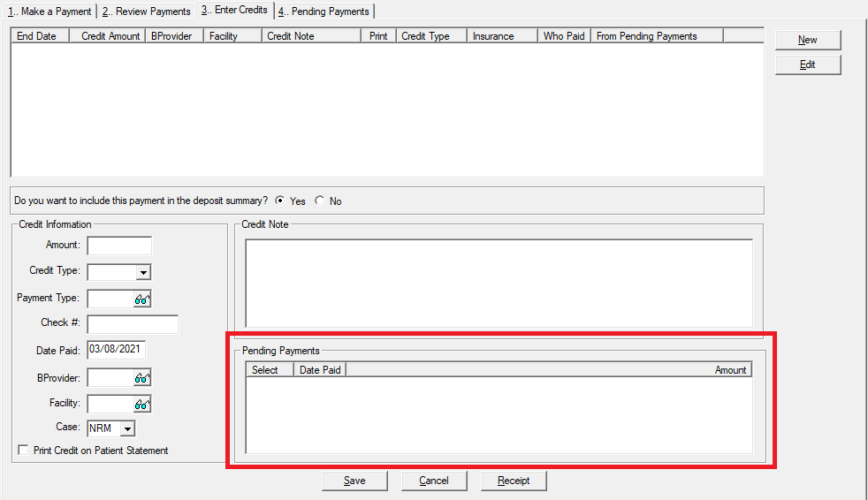Enable Print Credit on Patient Statement
This screenshot has height=500, width=868.
coord(24,451)
